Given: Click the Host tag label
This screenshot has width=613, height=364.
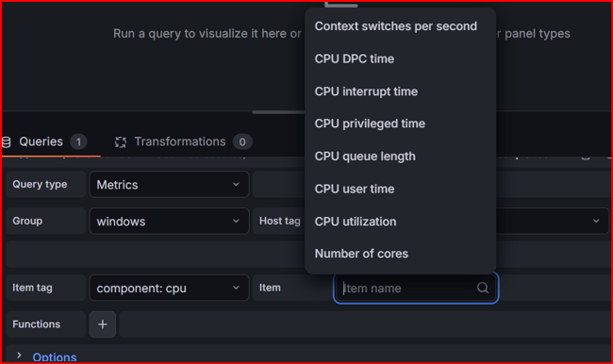Looking at the screenshot, I should click(x=280, y=221).
